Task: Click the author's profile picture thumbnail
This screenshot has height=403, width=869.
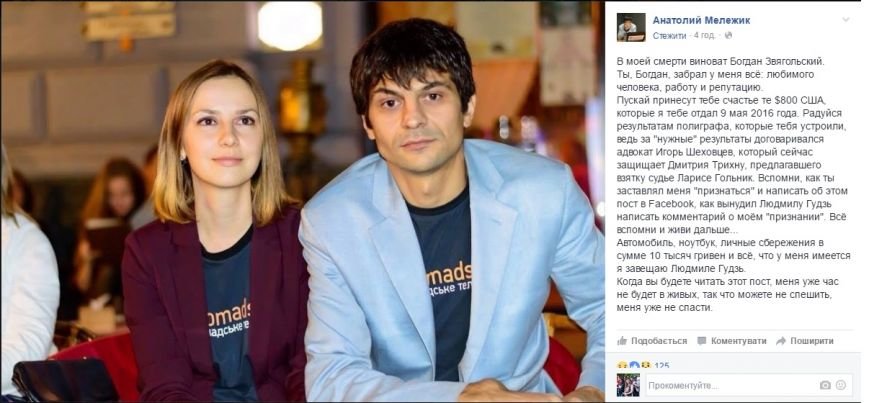Action: [631, 27]
